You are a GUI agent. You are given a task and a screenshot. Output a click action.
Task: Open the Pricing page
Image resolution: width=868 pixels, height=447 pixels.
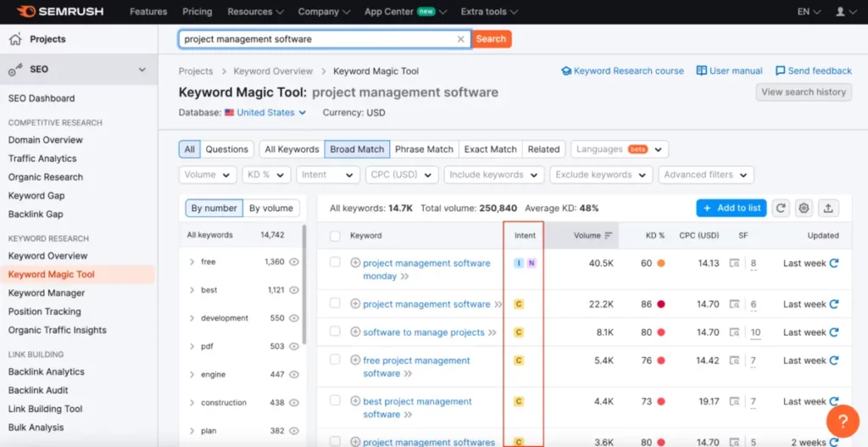pos(197,12)
